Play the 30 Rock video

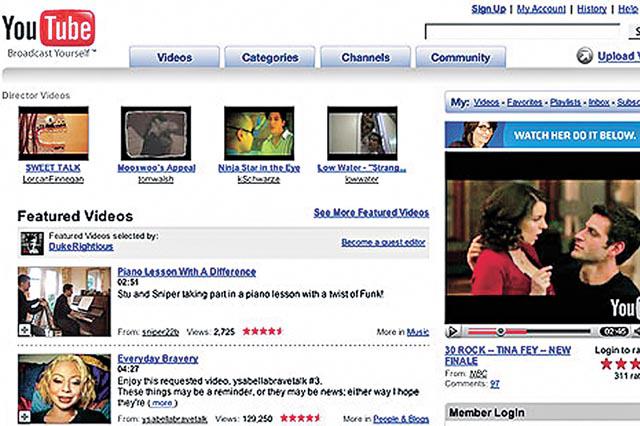452,331
